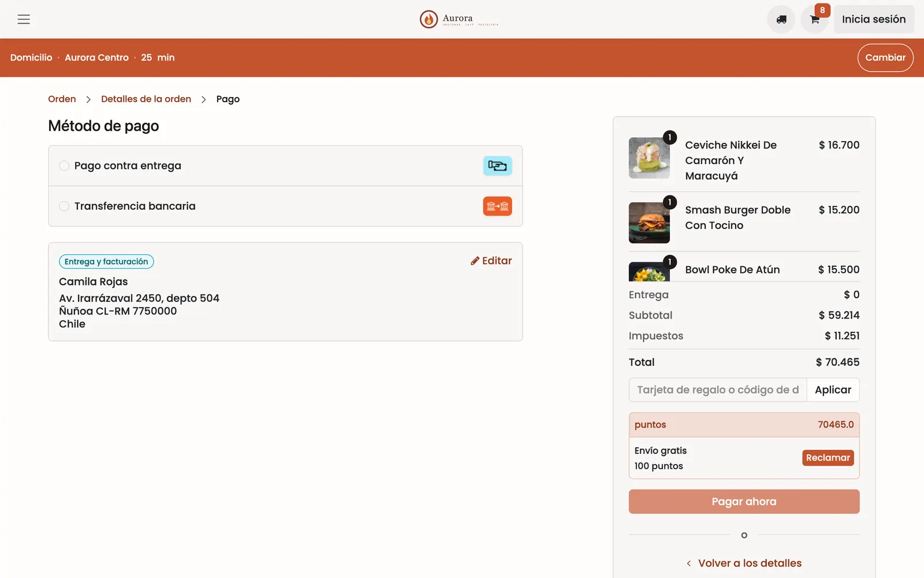Open the Smash Burger Doble thumbnail
Image resolution: width=924 pixels, height=578 pixels.
[x=649, y=223]
